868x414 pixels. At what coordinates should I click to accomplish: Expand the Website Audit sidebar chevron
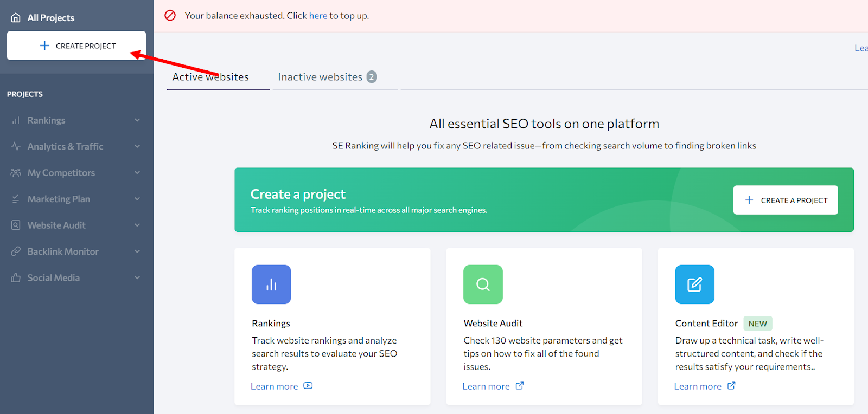(x=137, y=225)
